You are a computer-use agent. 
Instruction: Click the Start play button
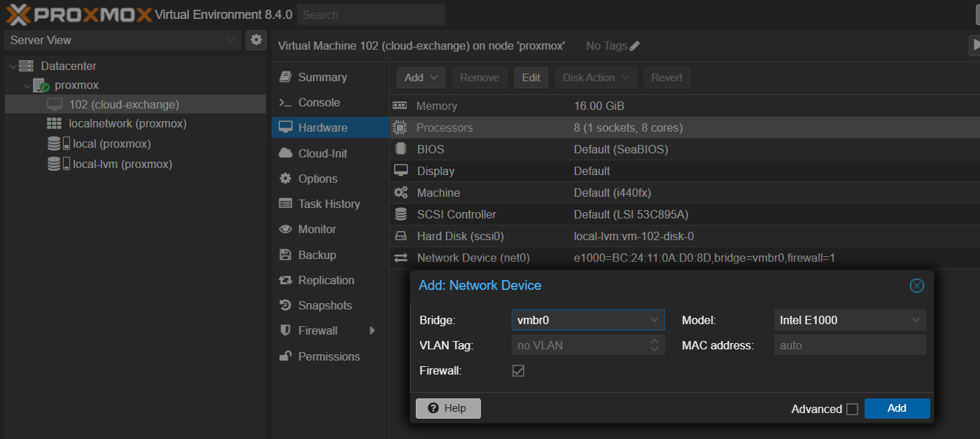point(974,46)
